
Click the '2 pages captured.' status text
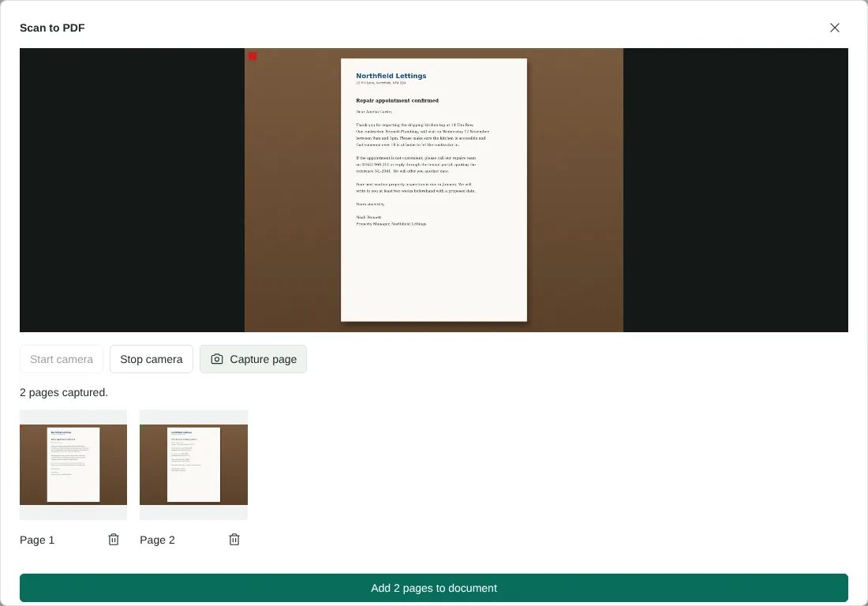[64, 392]
